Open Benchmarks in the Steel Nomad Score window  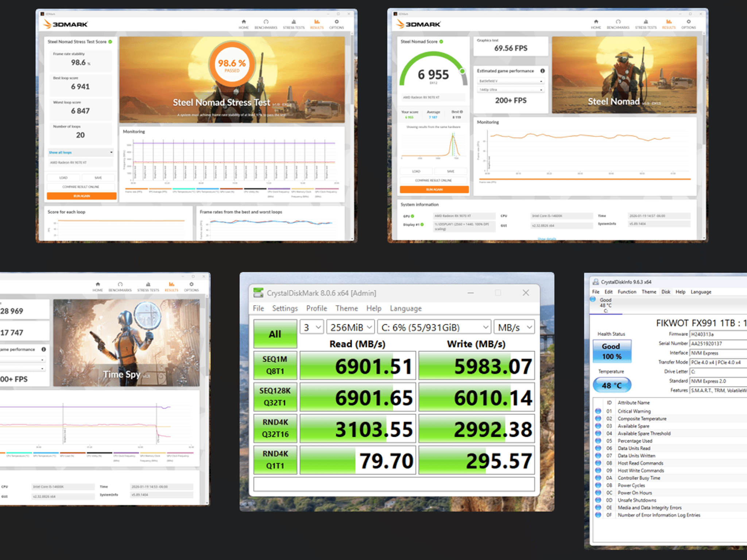[x=618, y=24]
